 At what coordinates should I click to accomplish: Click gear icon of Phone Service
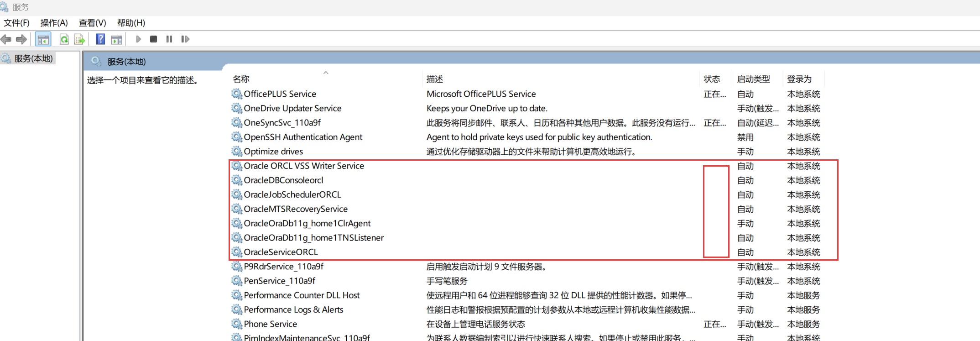pos(236,324)
